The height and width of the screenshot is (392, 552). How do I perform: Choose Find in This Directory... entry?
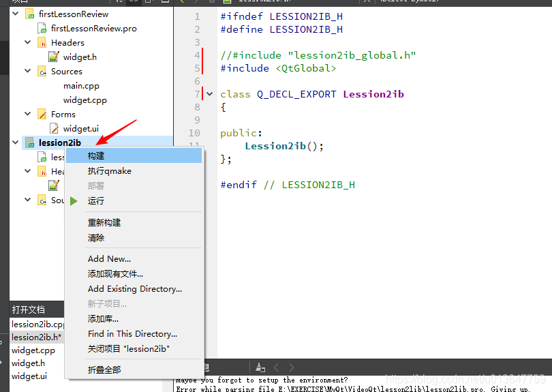click(x=134, y=334)
